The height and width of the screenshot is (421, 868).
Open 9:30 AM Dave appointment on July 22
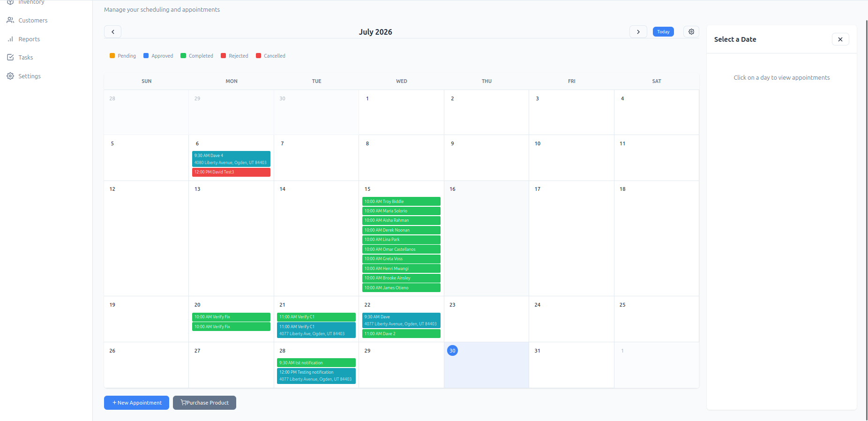tap(401, 320)
